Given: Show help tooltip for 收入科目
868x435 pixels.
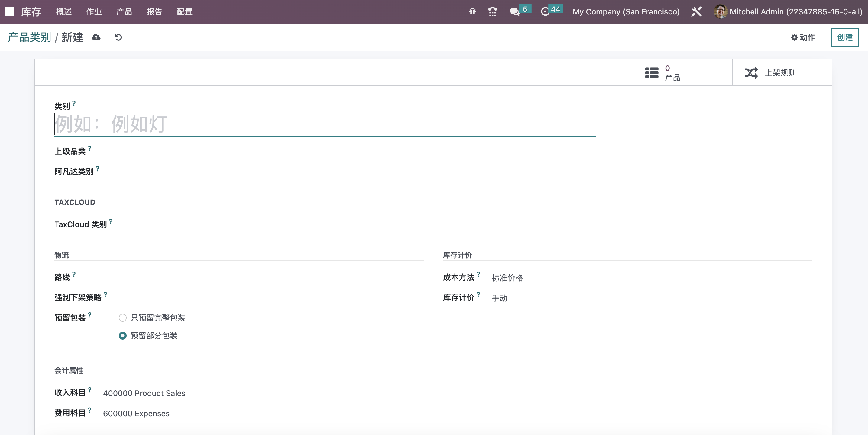Looking at the screenshot, I should click(x=90, y=390).
